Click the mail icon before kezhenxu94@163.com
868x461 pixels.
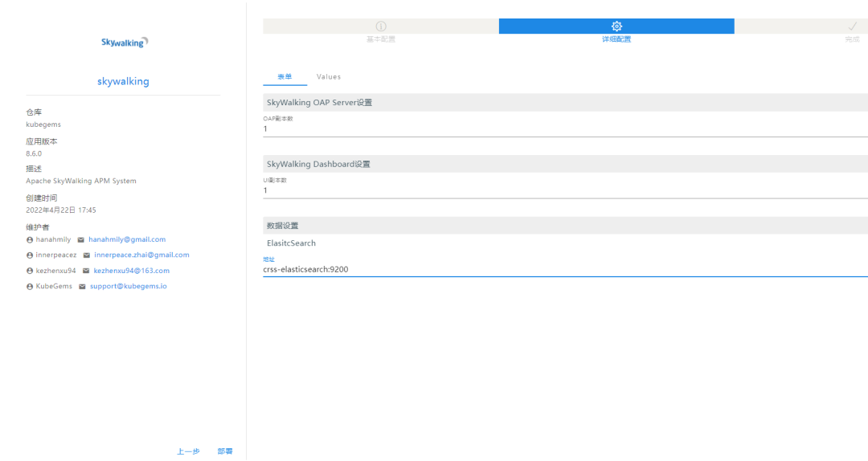pos(86,271)
